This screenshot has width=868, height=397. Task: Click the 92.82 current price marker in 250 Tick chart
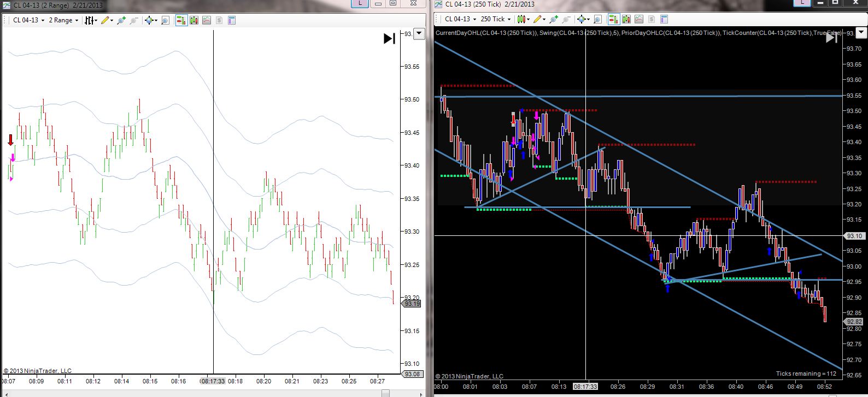[854, 322]
